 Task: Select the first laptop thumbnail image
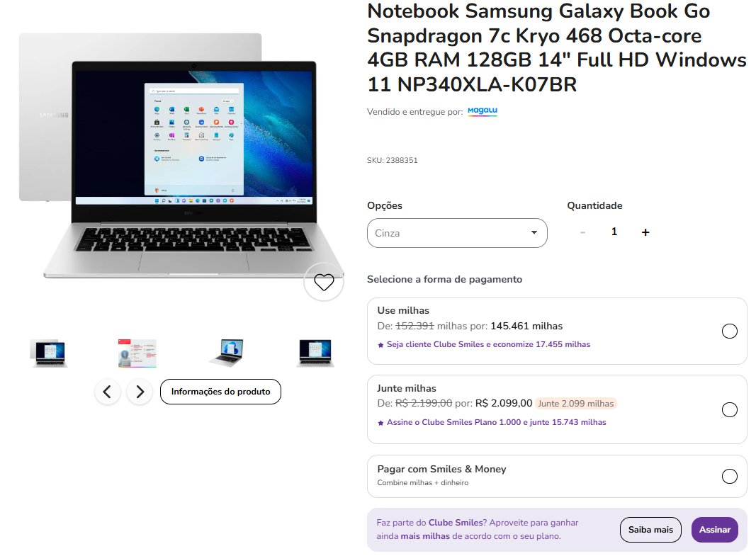click(x=49, y=353)
